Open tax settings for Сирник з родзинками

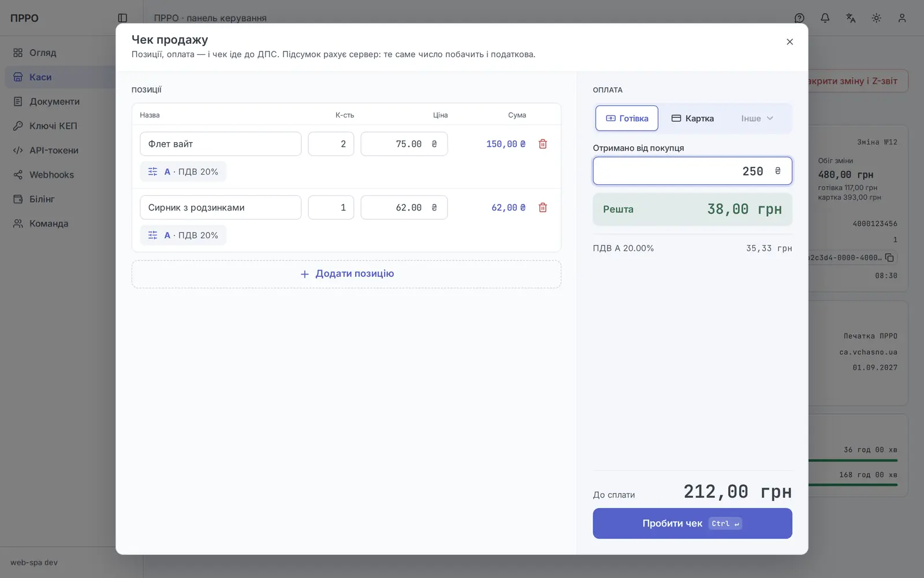click(x=183, y=235)
